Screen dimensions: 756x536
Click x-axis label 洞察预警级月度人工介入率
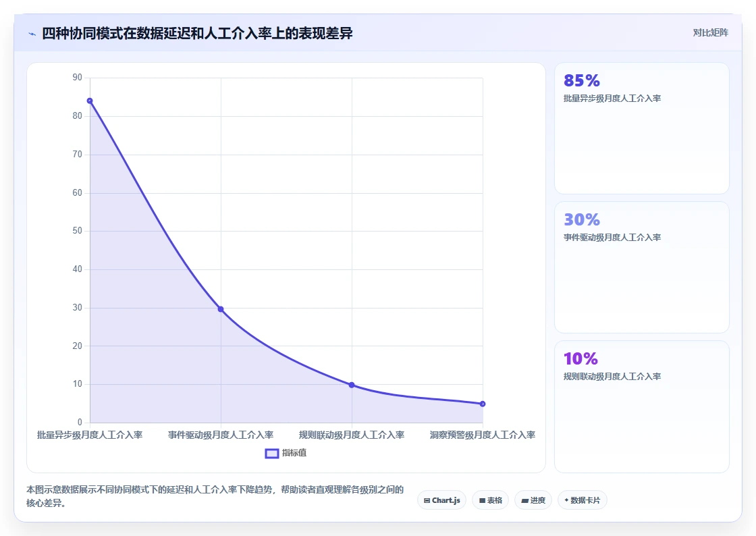tap(483, 435)
